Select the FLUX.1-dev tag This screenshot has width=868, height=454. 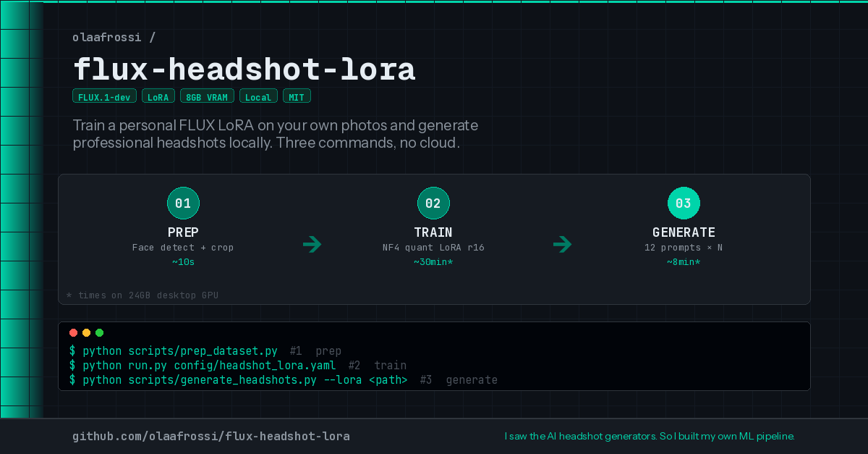click(104, 95)
